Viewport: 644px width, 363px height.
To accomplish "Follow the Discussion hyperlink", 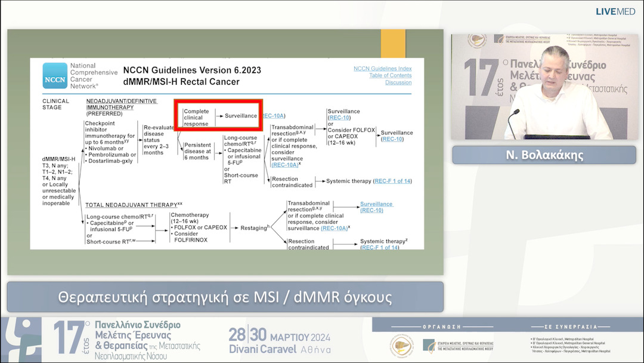I will pyautogui.click(x=398, y=82).
